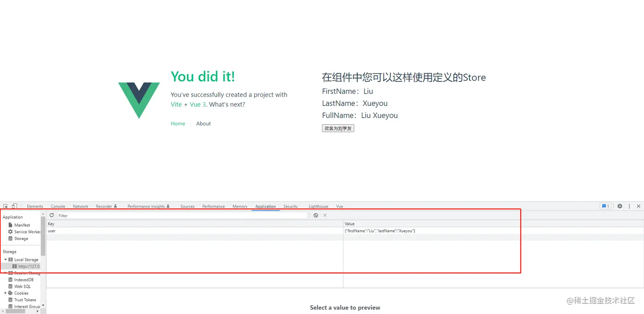
Task: Click the About navigation link
Action: pyautogui.click(x=204, y=123)
